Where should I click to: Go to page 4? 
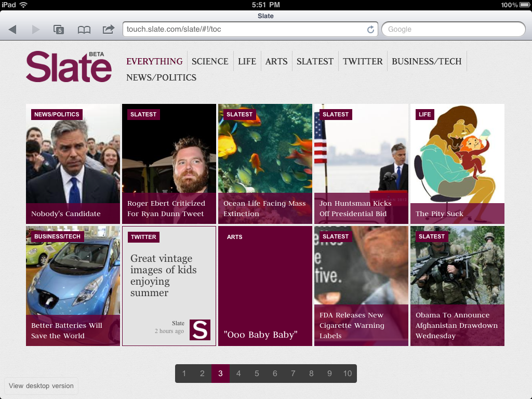238,374
